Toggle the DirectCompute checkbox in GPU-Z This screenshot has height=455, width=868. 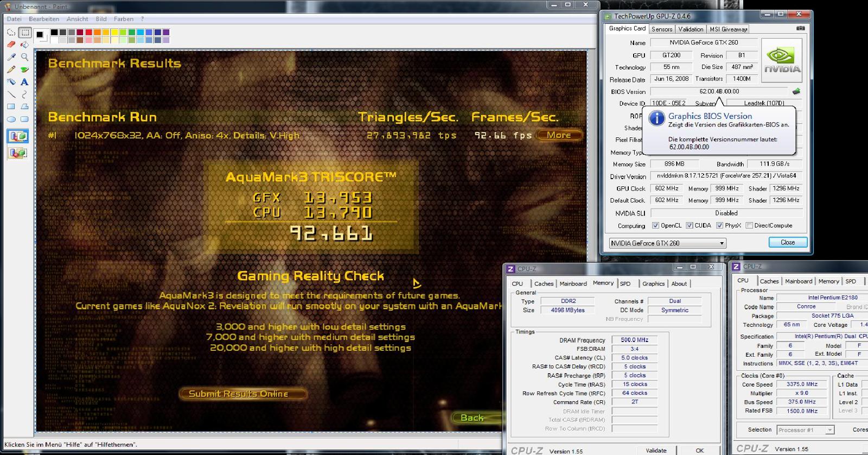pyautogui.click(x=749, y=225)
